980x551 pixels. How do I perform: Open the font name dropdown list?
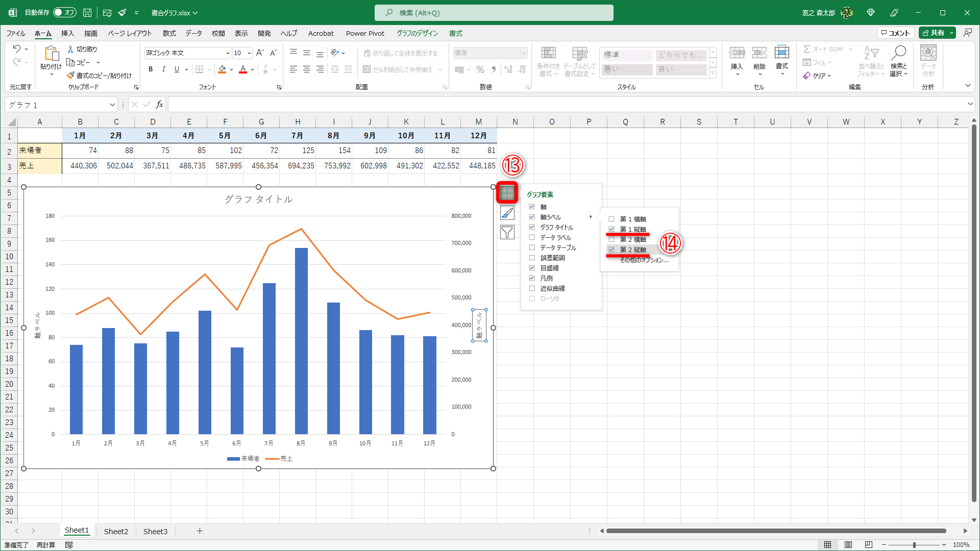tap(228, 53)
